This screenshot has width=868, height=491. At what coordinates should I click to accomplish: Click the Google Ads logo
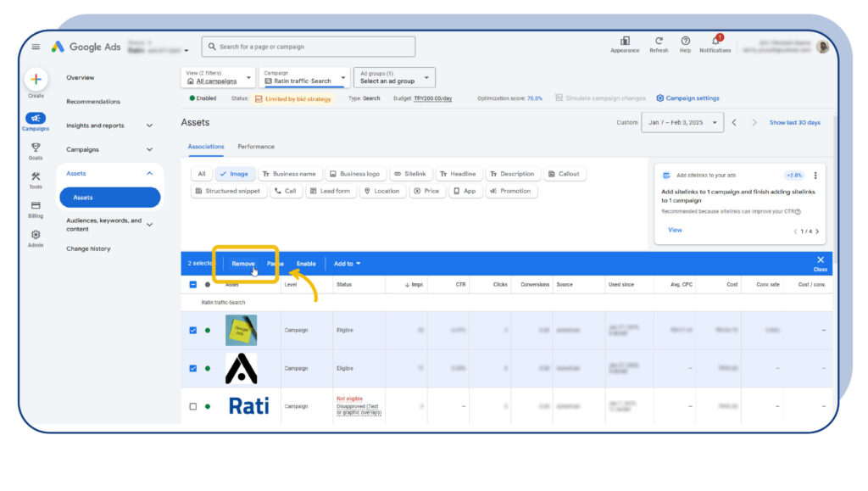[x=86, y=47]
